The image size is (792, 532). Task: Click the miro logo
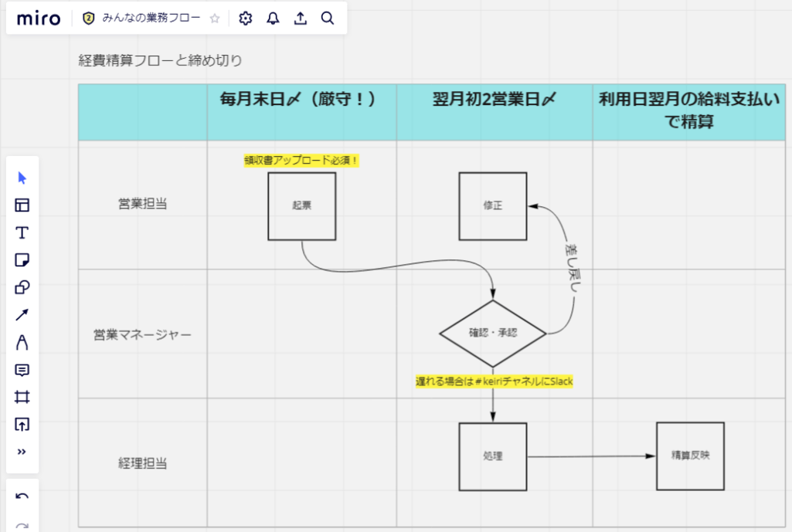coord(38,19)
